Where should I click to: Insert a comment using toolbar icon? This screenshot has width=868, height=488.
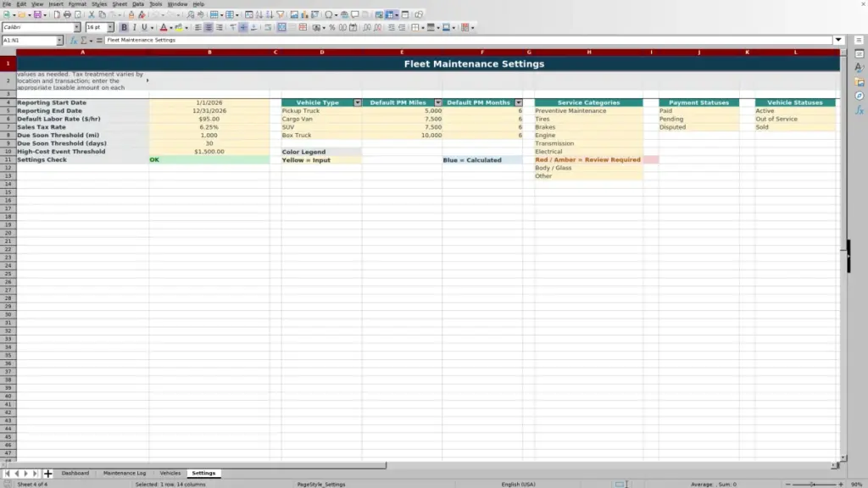click(355, 14)
